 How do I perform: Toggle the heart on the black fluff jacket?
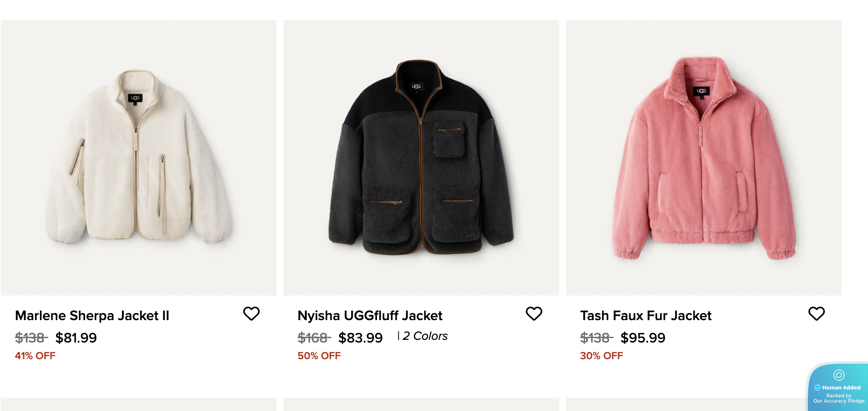[x=534, y=314]
